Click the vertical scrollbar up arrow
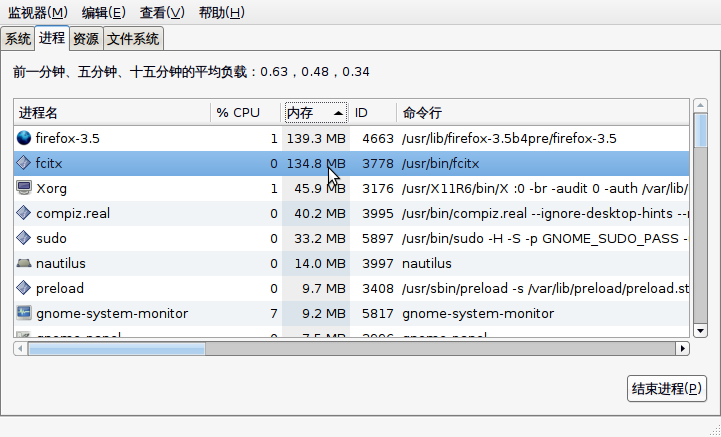This screenshot has width=721, height=437. point(700,105)
